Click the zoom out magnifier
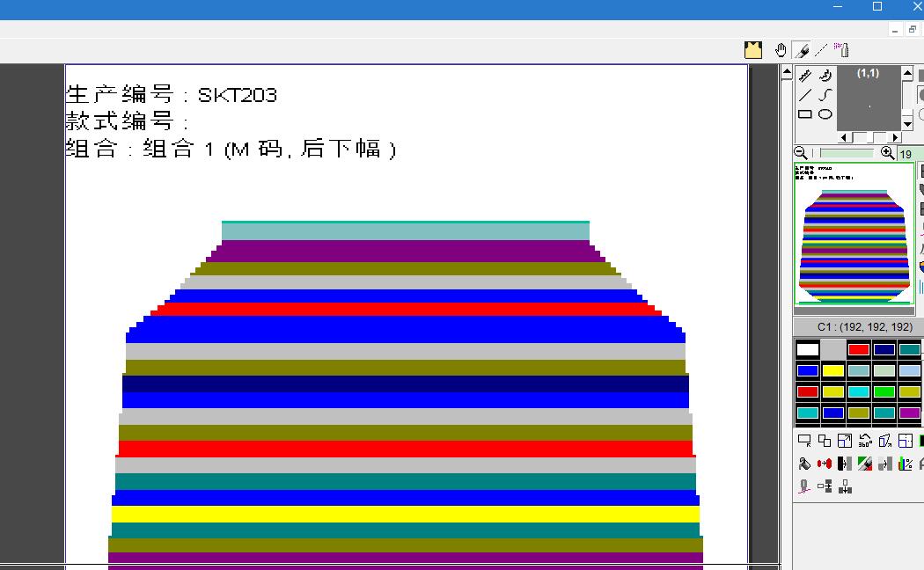Viewport: 924px width, 570px height. [801, 153]
